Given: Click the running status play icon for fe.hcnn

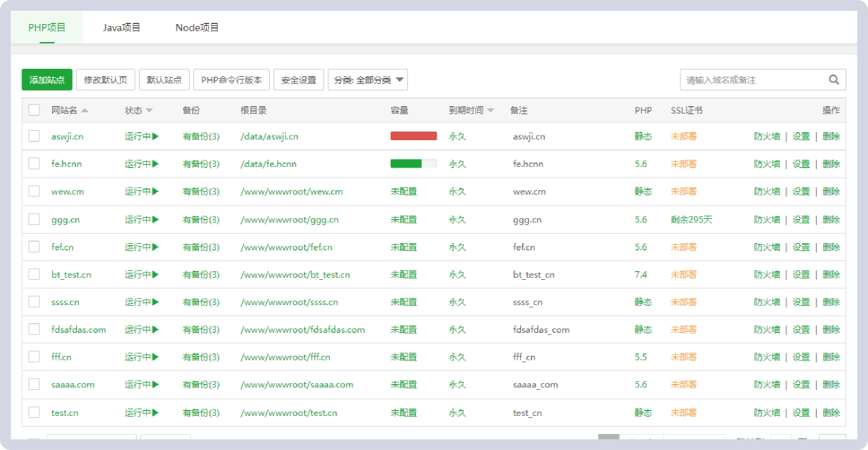Looking at the screenshot, I should 156,164.
